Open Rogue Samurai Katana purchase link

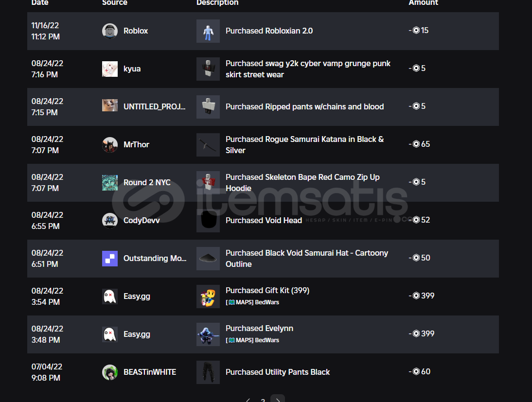pos(305,145)
